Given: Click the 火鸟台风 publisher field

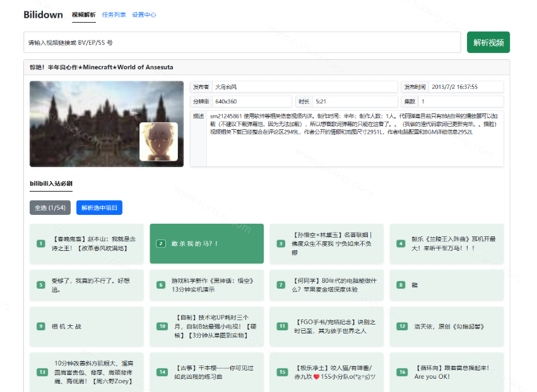Looking at the screenshot, I should (305, 87).
